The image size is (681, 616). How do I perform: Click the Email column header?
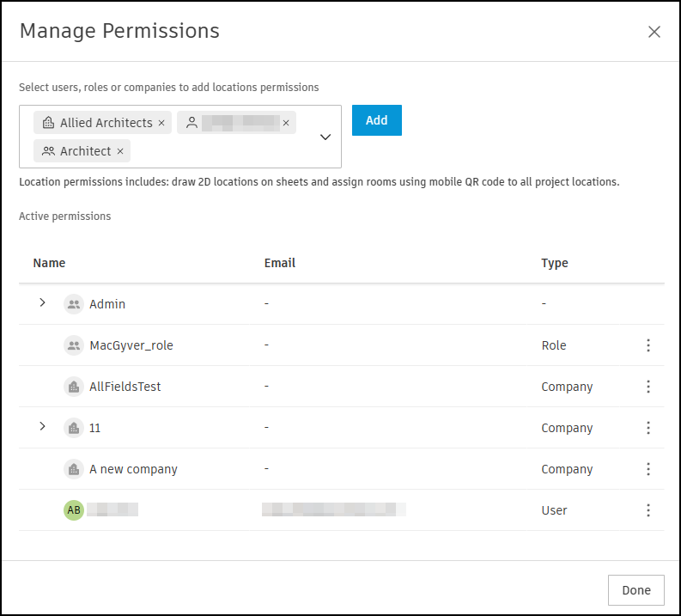tap(280, 263)
